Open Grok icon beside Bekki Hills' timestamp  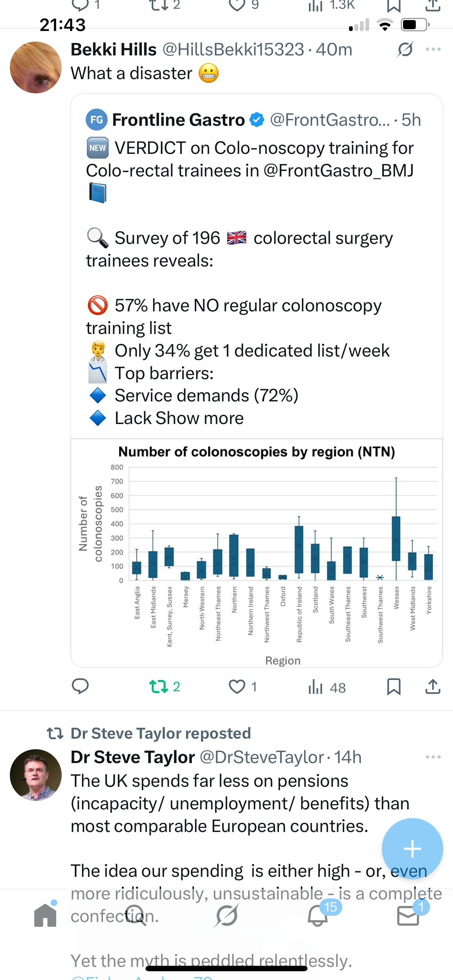pos(405,50)
